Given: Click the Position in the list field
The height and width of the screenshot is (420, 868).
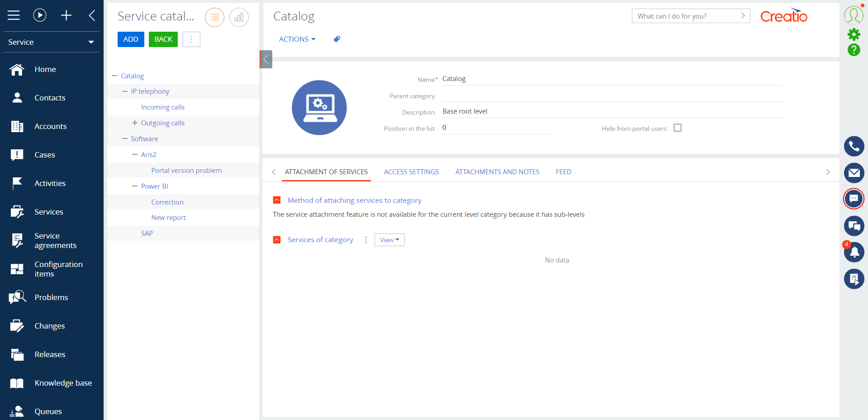Looking at the screenshot, I should tap(493, 128).
